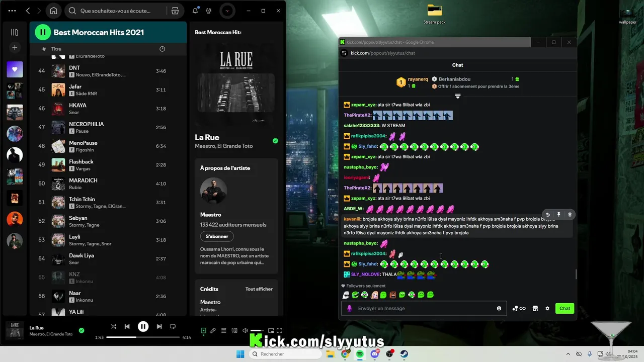Select track 44 DNT
The height and width of the screenshot is (362, 644).
pos(107,71)
